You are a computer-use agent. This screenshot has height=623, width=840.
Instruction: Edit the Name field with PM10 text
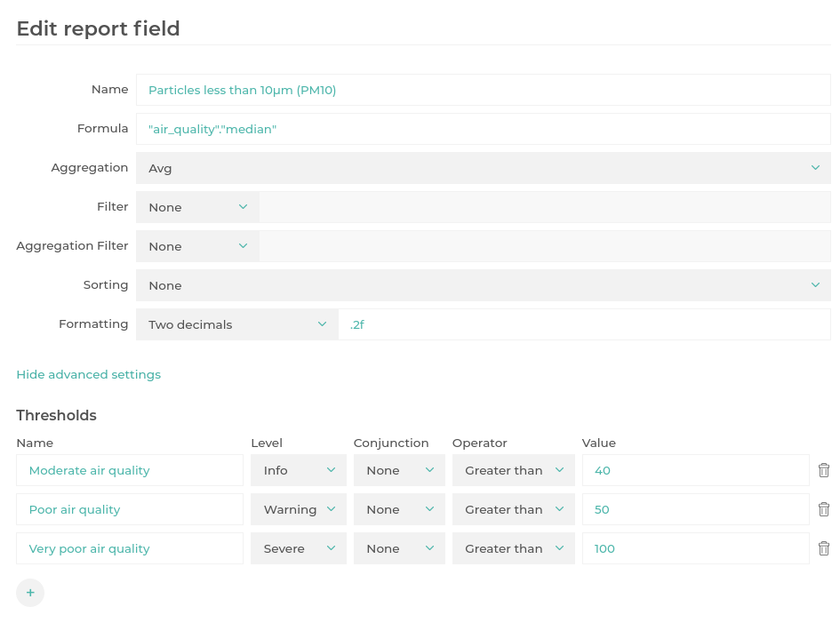(x=484, y=90)
